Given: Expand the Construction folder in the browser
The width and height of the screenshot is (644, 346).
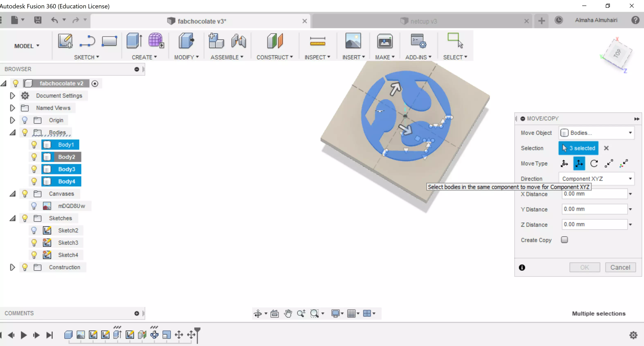Looking at the screenshot, I should click(x=12, y=267).
